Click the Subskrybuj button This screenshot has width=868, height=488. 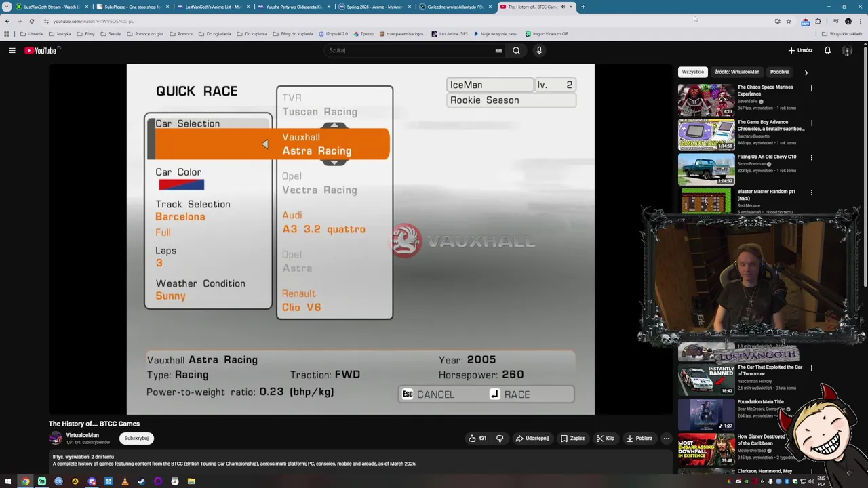coord(136,439)
